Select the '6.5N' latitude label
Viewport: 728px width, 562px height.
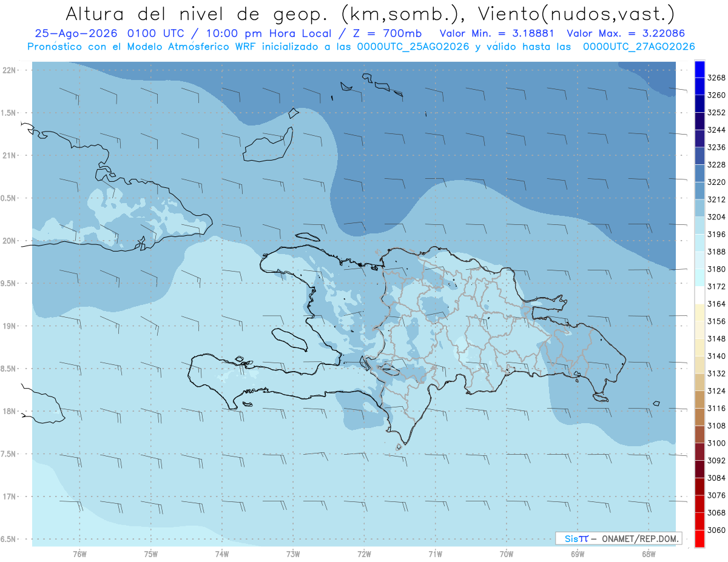coord(9,539)
